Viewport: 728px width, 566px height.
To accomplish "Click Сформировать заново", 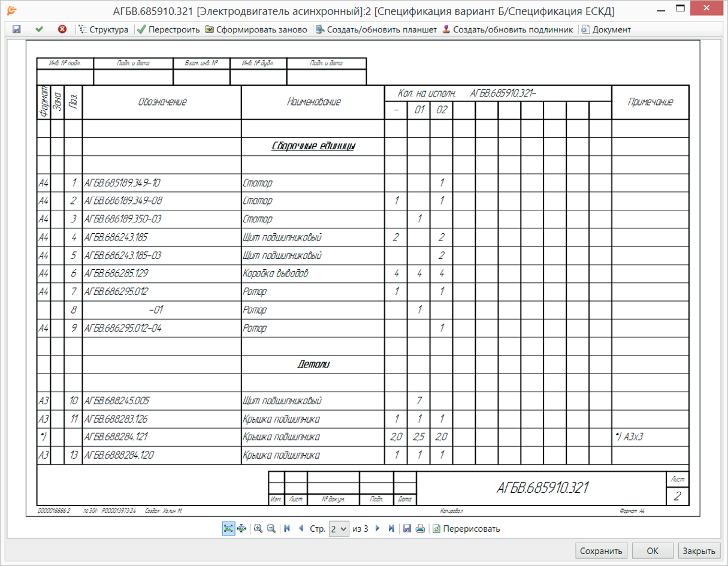I will [x=256, y=29].
